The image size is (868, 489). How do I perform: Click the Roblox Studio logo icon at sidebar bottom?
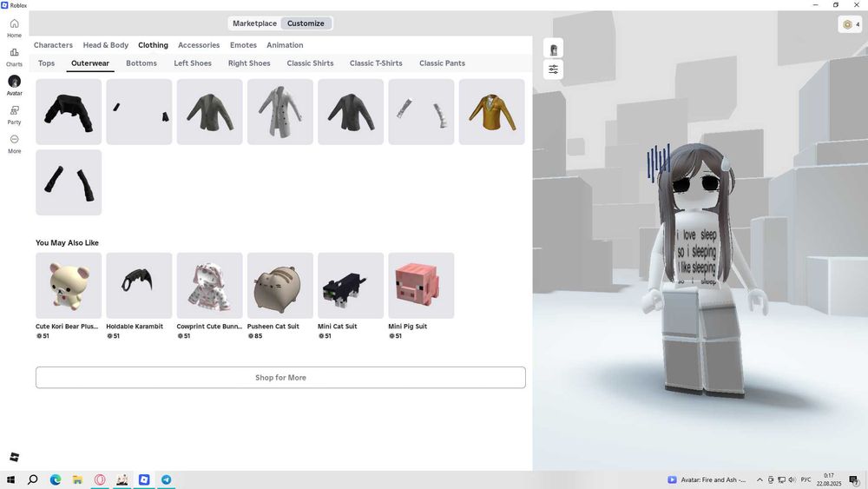click(x=15, y=457)
